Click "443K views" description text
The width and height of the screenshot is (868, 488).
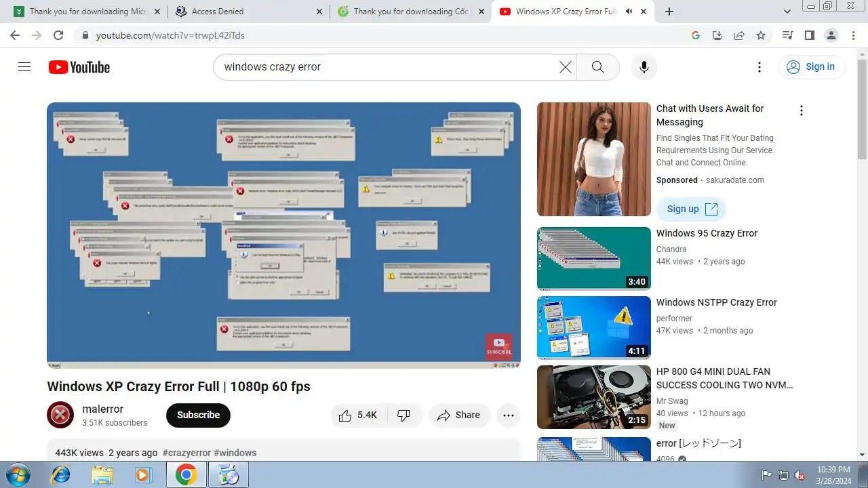click(x=79, y=453)
